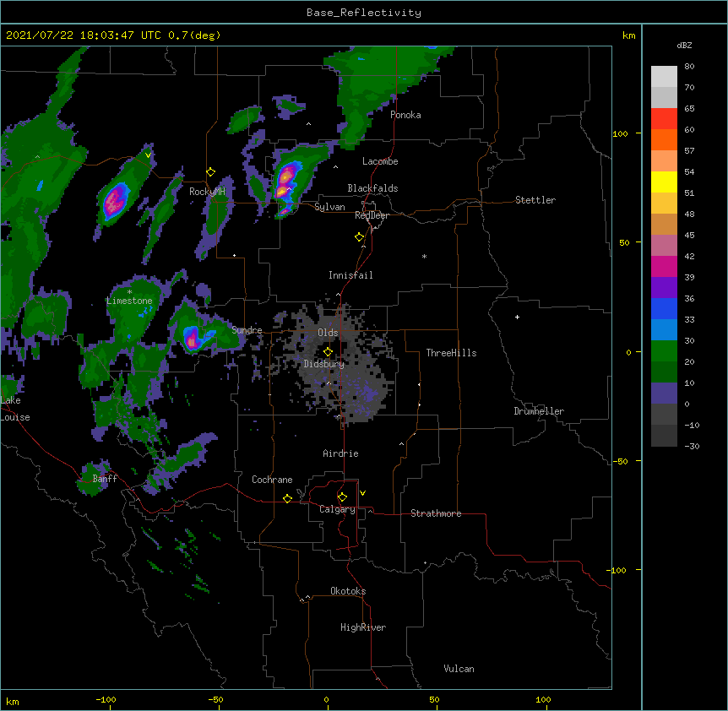Click the -50 tick on the vertical axis
728x711 pixels.
620,461
